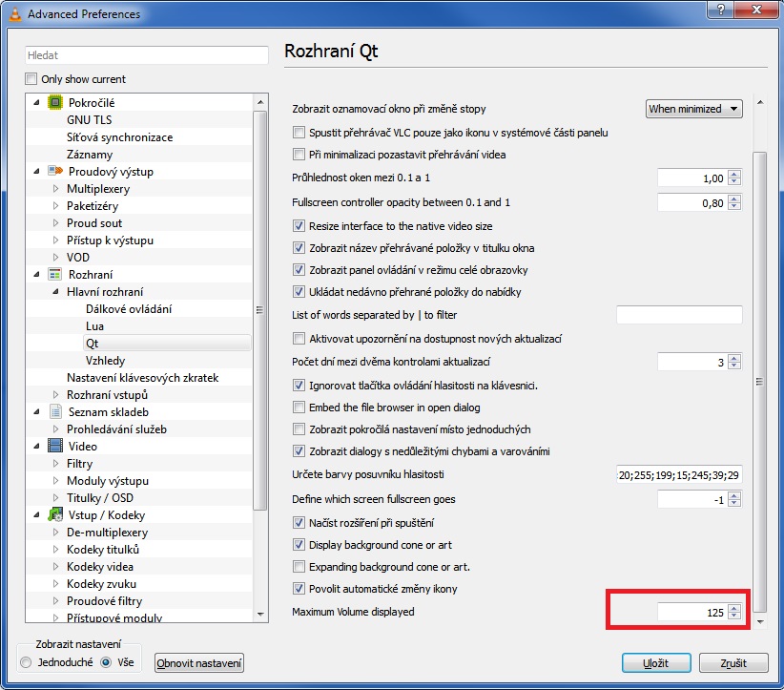Image resolution: width=784 pixels, height=690 pixels.
Task: Select Lua in the tree
Action: coord(94,326)
